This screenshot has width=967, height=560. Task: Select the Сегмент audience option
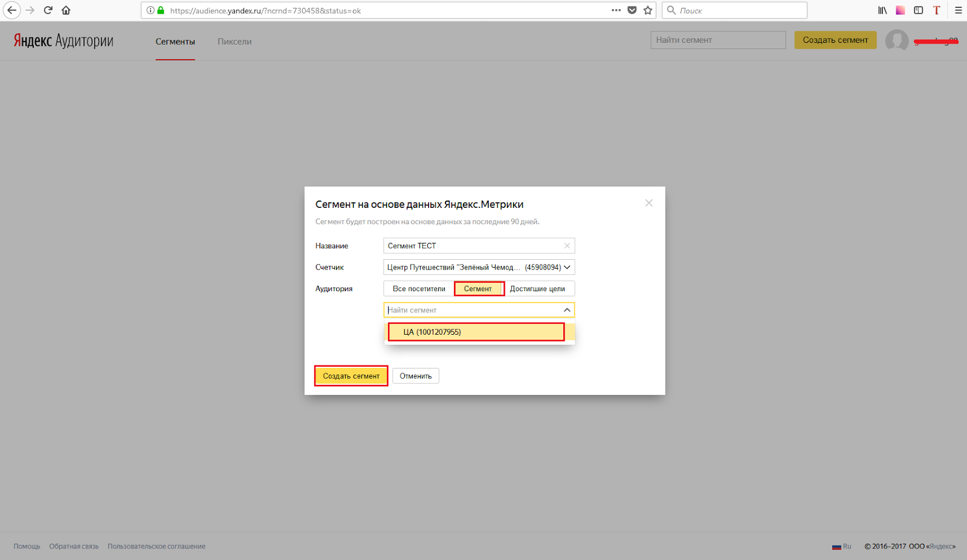click(478, 289)
